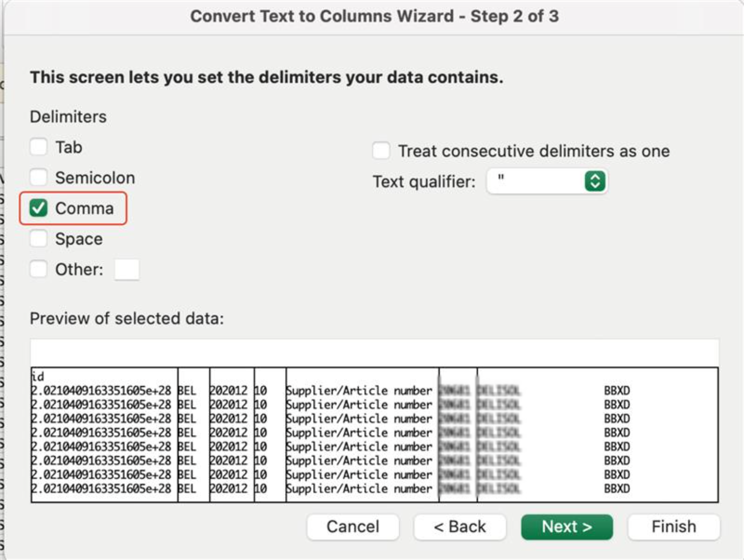The image size is (744, 560).
Task: Click the Next button to proceed
Action: [x=566, y=527]
